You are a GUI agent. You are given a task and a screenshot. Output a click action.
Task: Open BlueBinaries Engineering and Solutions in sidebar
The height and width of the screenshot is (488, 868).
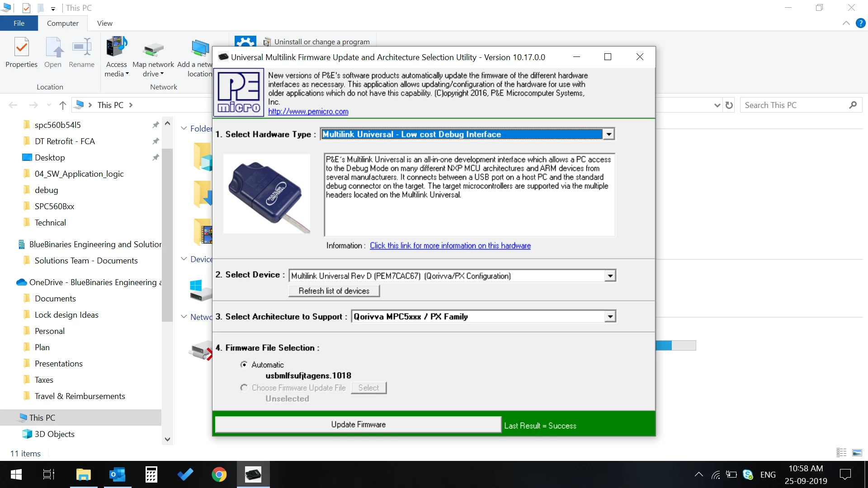90,244
